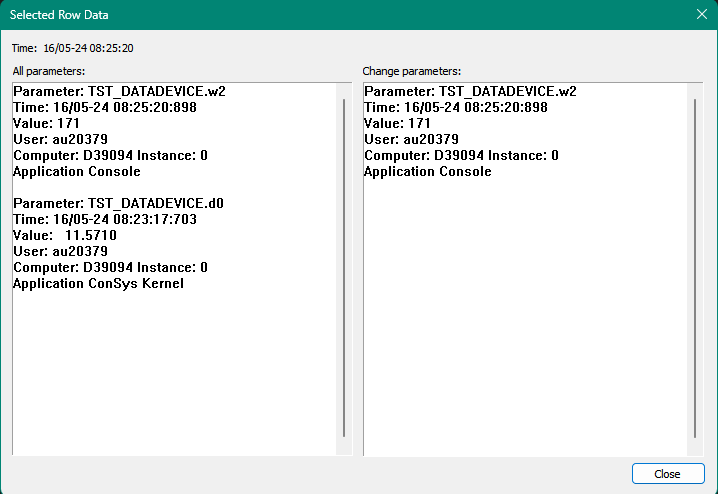Click the Change parameters label

[411, 71]
